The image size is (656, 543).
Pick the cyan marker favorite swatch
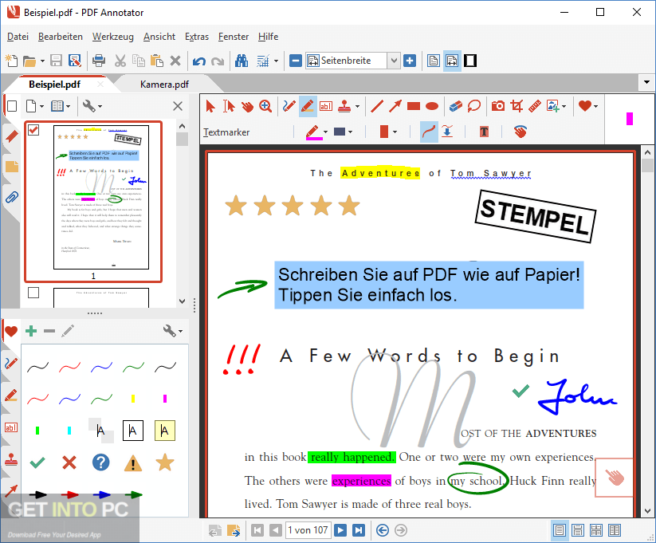tap(69, 430)
